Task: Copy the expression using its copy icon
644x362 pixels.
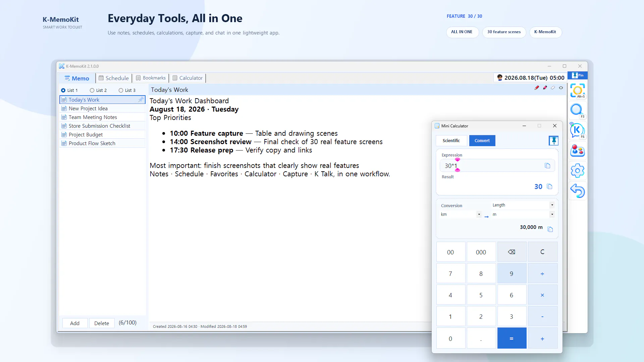Action: click(547, 166)
